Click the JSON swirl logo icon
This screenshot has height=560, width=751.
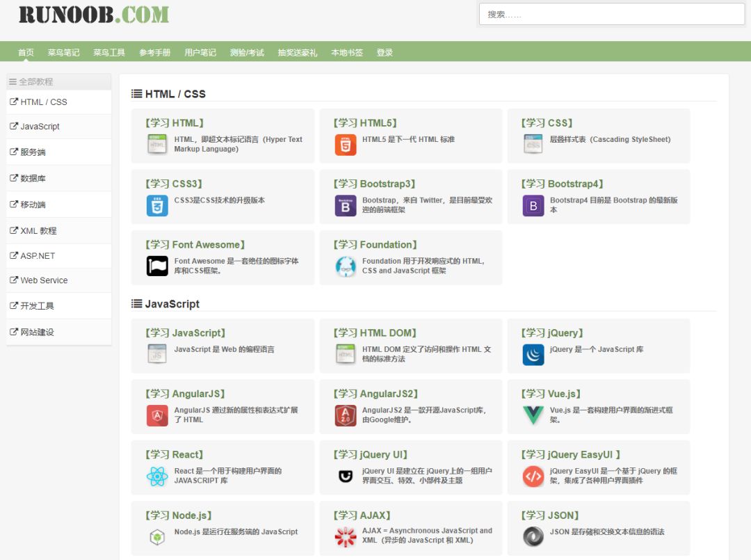533,536
